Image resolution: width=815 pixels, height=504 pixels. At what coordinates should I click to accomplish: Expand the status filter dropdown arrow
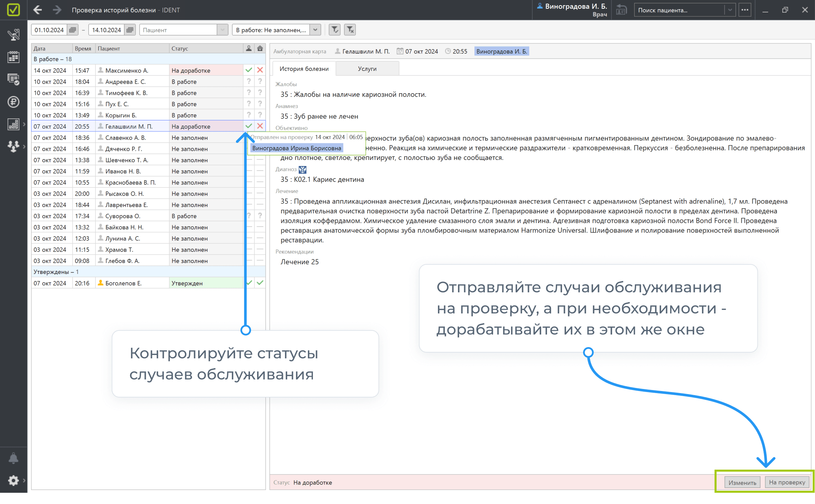pyautogui.click(x=315, y=30)
